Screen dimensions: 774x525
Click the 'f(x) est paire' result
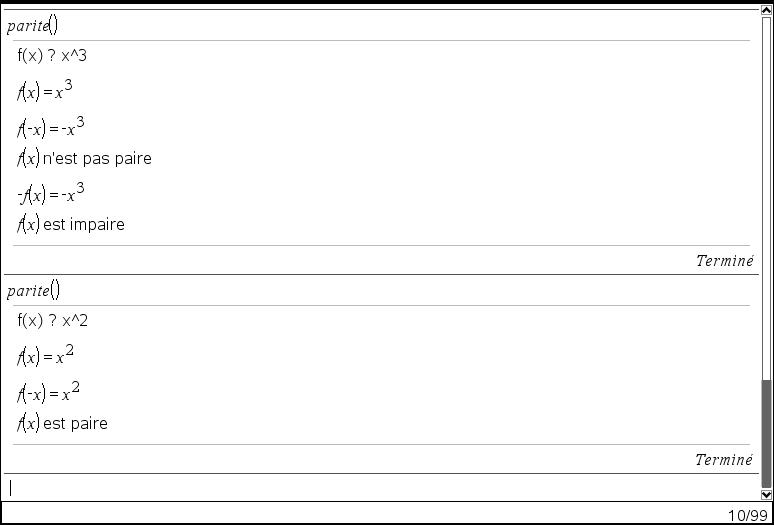point(62,423)
